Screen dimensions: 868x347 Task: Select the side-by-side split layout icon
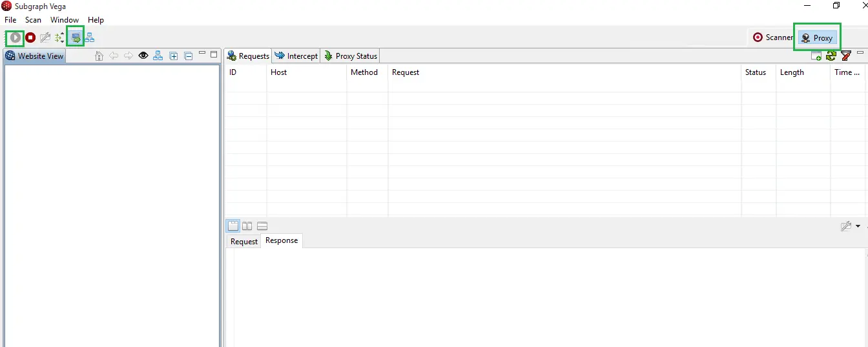pos(247,226)
